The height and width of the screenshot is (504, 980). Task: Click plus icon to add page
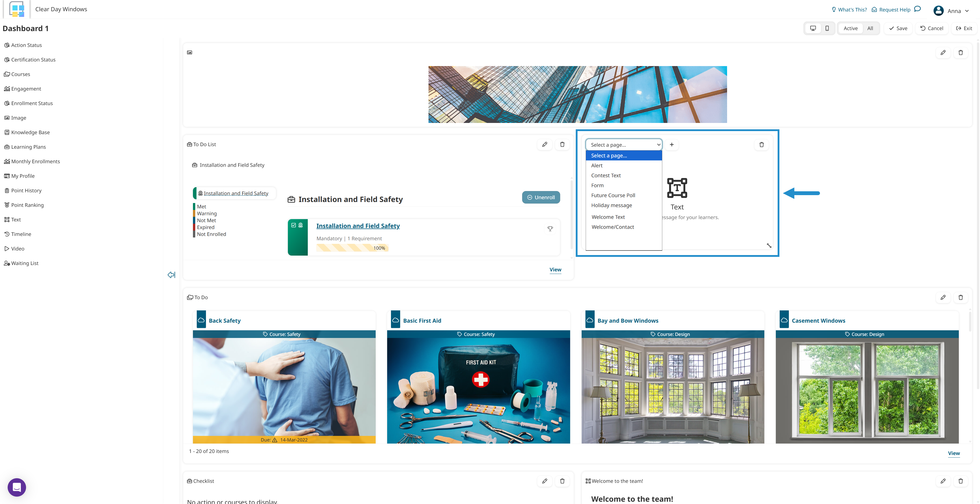671,144
